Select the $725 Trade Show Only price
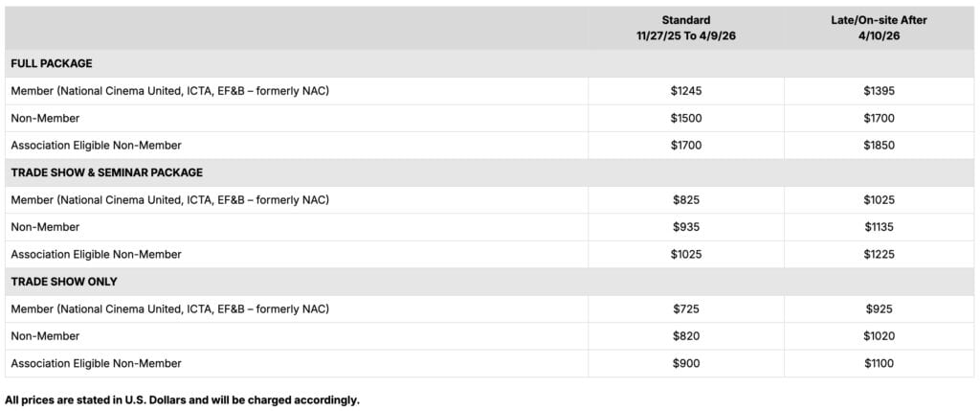This screenshot has width=980, height=411. coord(685,308)
